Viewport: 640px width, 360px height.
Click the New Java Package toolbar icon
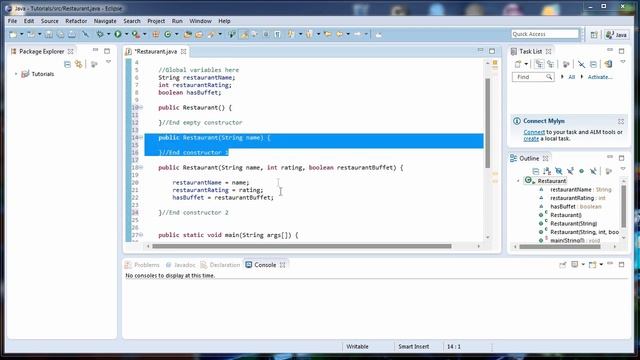click(x=156, y=35)
